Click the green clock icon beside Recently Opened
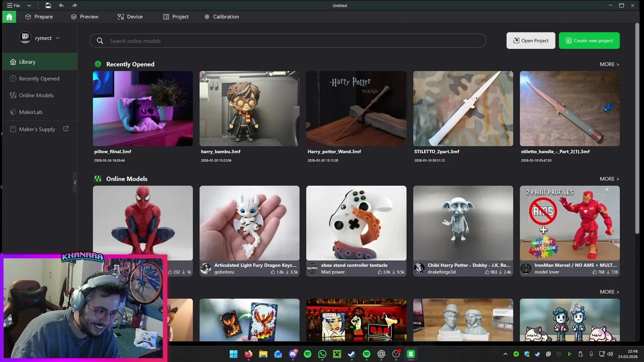Image resolution: width=644 pixels, height=362 pixels. 98,64
